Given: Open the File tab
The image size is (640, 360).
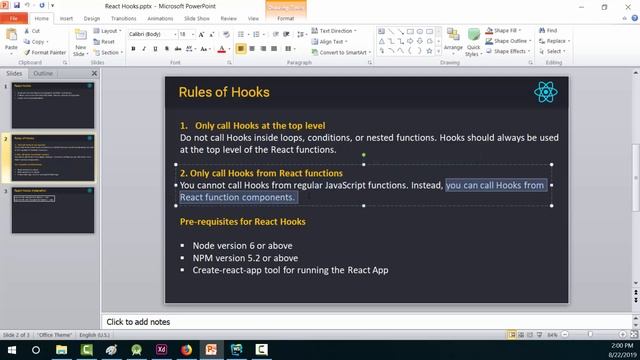Looking at the screenshot, I should pyautogui.click(x=14, y=18).
